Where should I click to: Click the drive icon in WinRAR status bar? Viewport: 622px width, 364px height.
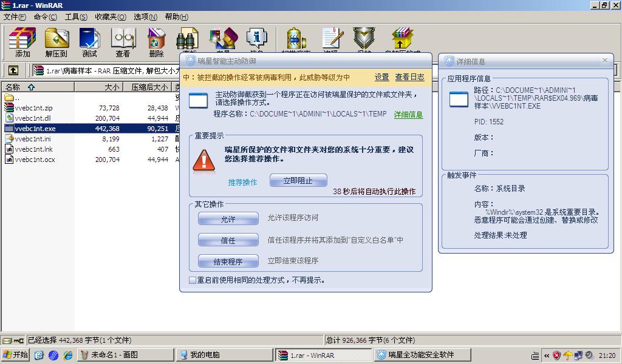coord(7,340)
